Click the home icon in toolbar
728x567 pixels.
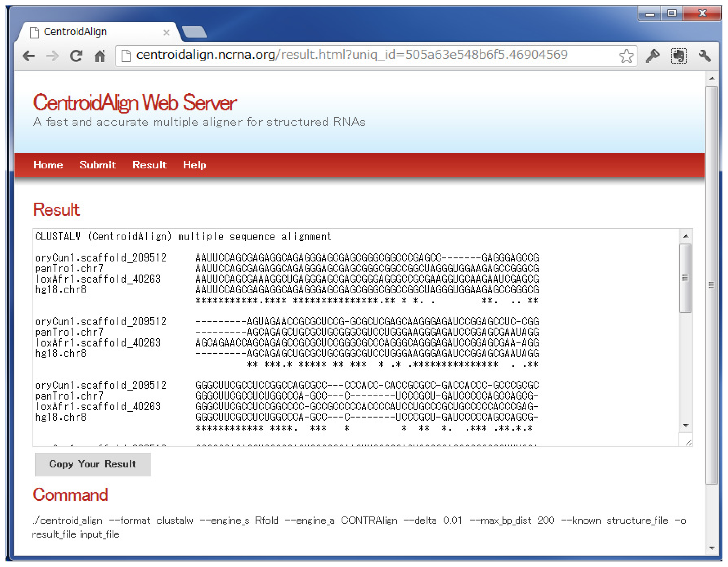pos(100,56)
